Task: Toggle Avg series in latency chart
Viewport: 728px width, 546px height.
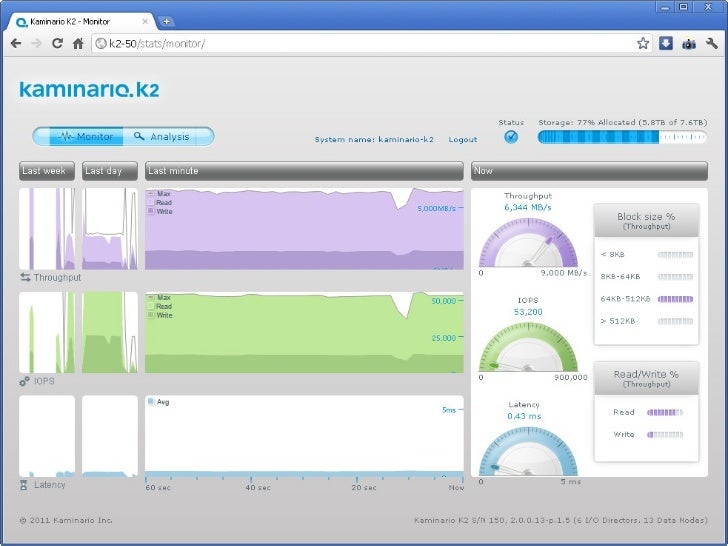Action: [x=158, y=402]
